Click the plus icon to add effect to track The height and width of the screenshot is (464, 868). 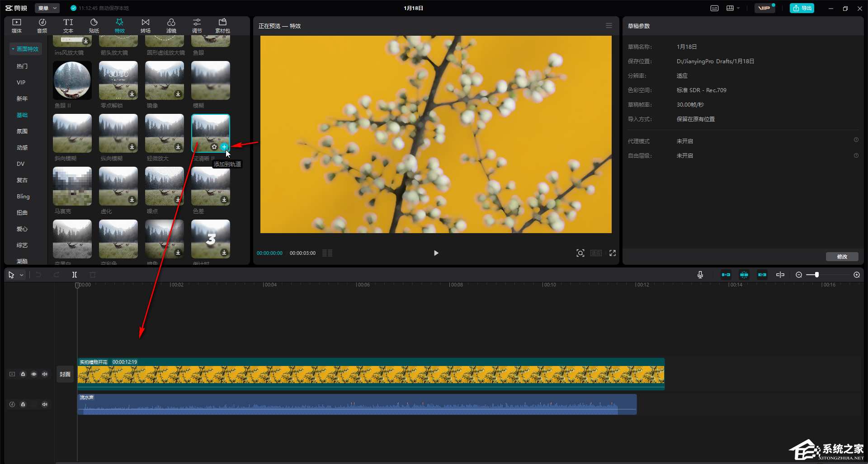pos(224,147)
